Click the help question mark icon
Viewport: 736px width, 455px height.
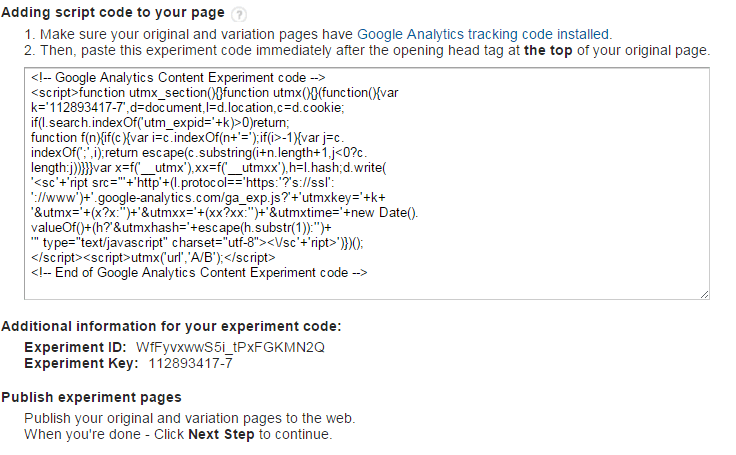pos(238,14)
